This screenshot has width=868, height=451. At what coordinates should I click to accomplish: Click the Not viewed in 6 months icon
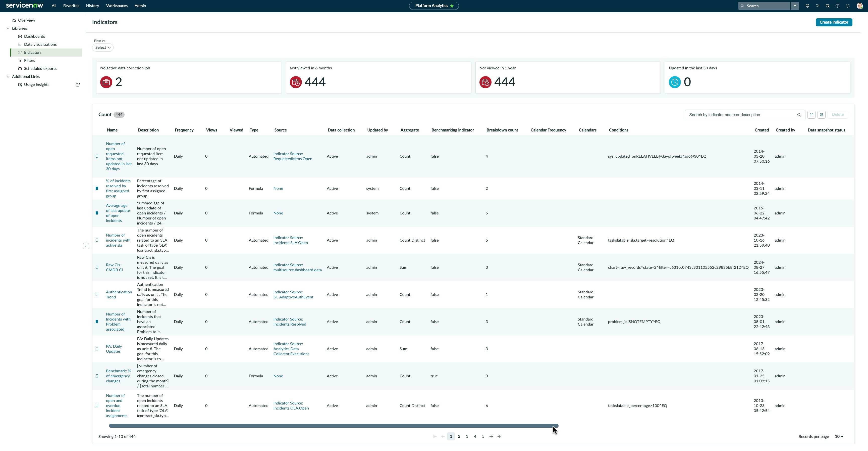(296, 82)
